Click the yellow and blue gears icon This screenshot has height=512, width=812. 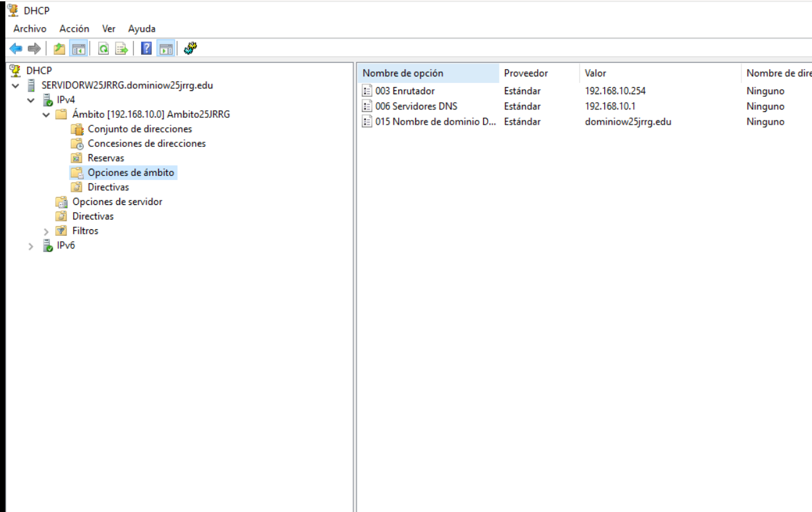pos(191,47)
